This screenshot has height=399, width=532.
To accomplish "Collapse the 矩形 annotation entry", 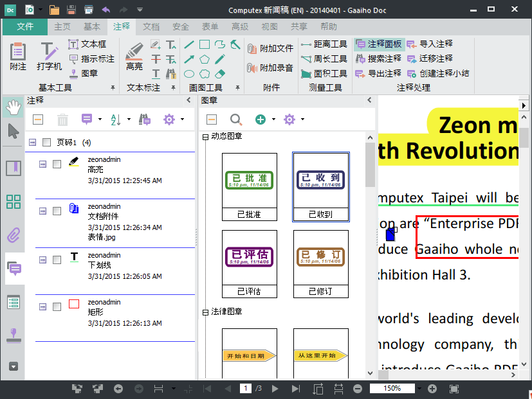I will tap(42, 306).
